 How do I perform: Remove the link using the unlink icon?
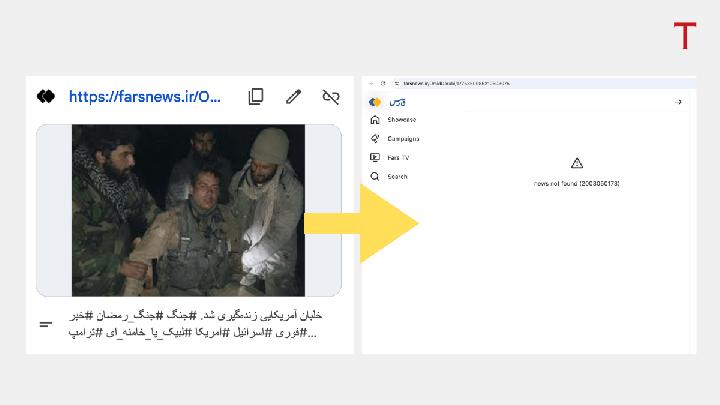pyautogui.click(x=330, y=97)
